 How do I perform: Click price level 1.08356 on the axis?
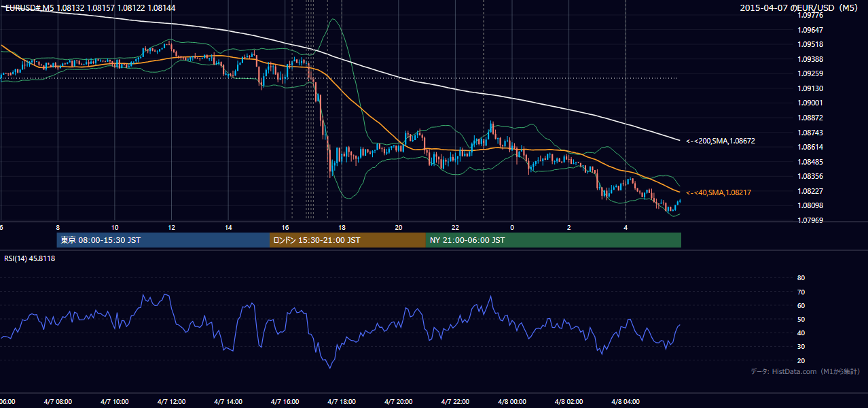[x=810, y=176]
